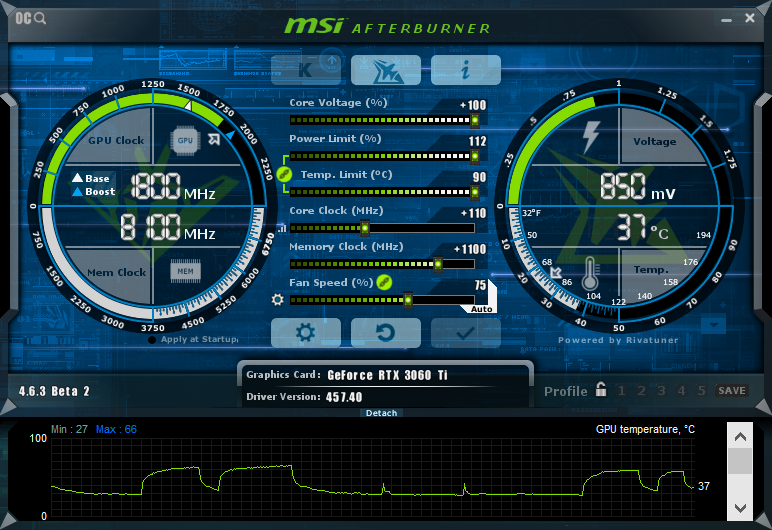Screen dimensions: 772x530
Task: Select profile slot 5
Action: click(701, 391)
